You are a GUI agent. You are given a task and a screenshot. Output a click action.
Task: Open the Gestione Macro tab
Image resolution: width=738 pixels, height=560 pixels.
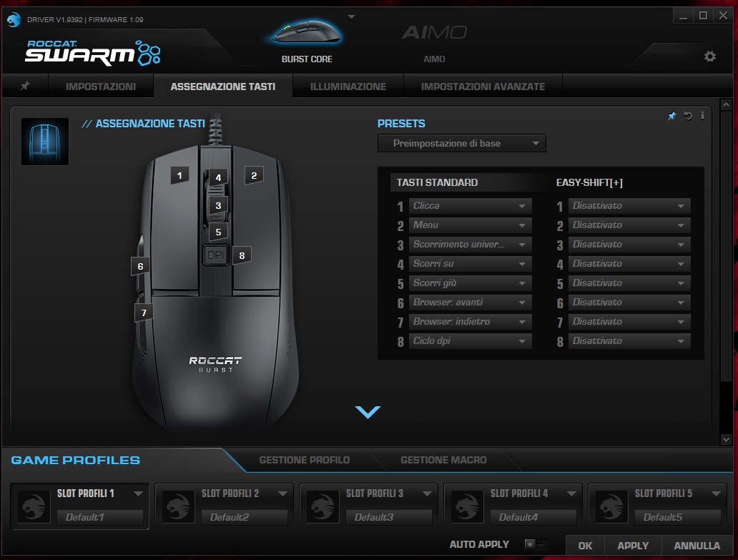(x=443, y=460)
